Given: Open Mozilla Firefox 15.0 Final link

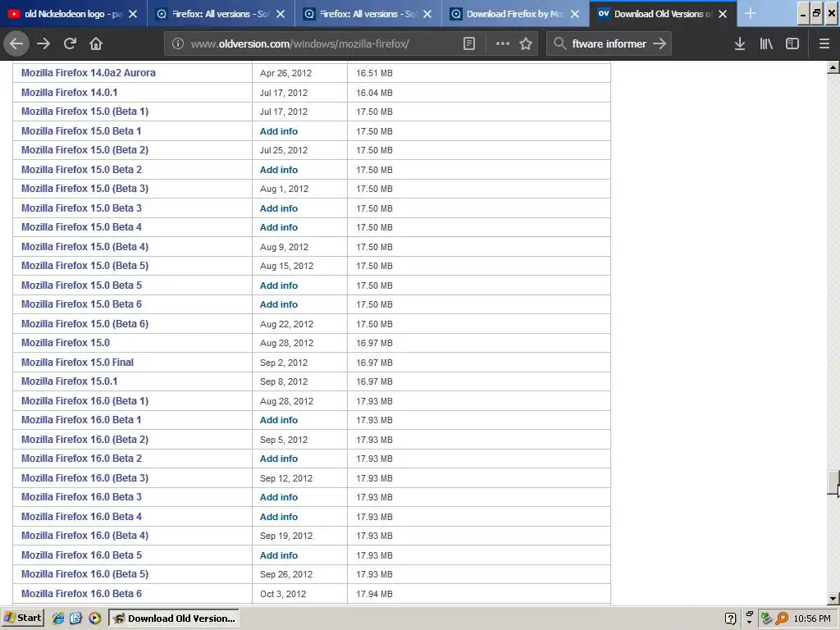Looking at the screenshot, I should pyautogui.click(x=77, y=362).
